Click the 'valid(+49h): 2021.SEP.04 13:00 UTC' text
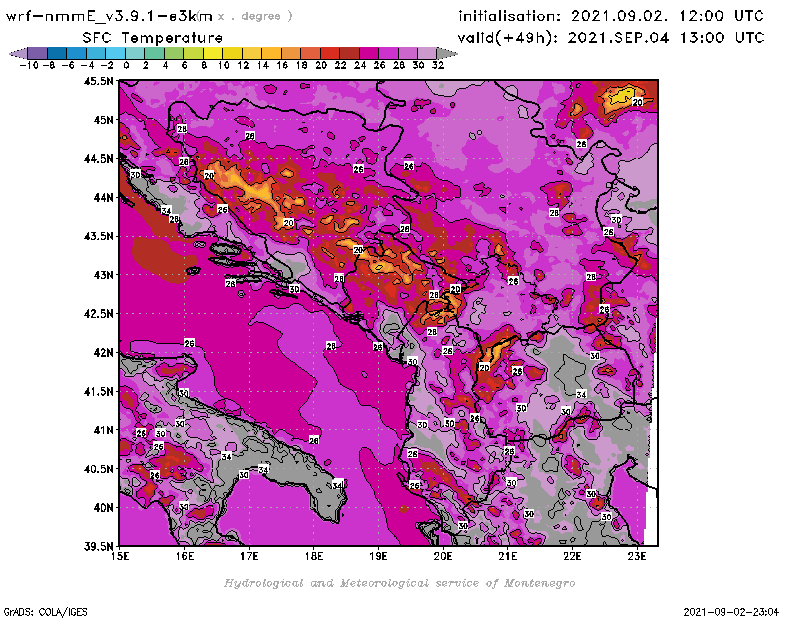The image size is (800, 618). click(611, 38)
